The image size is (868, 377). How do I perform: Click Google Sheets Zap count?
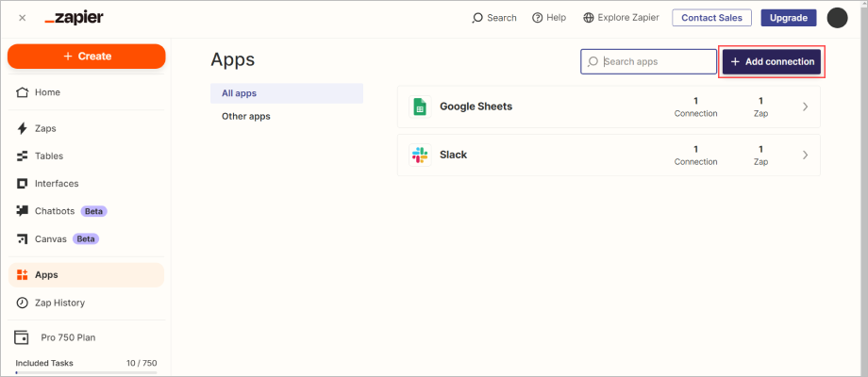(x=760, y=107)
